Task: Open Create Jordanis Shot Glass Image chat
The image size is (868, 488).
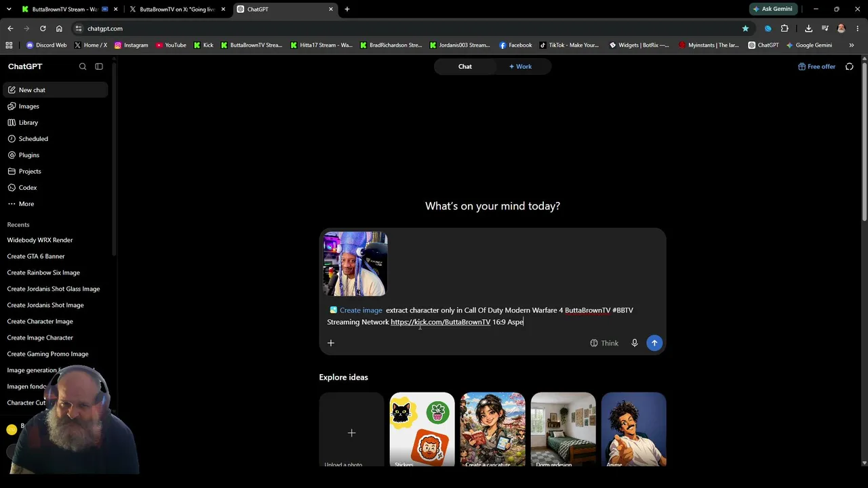Action: pos(54,289)
